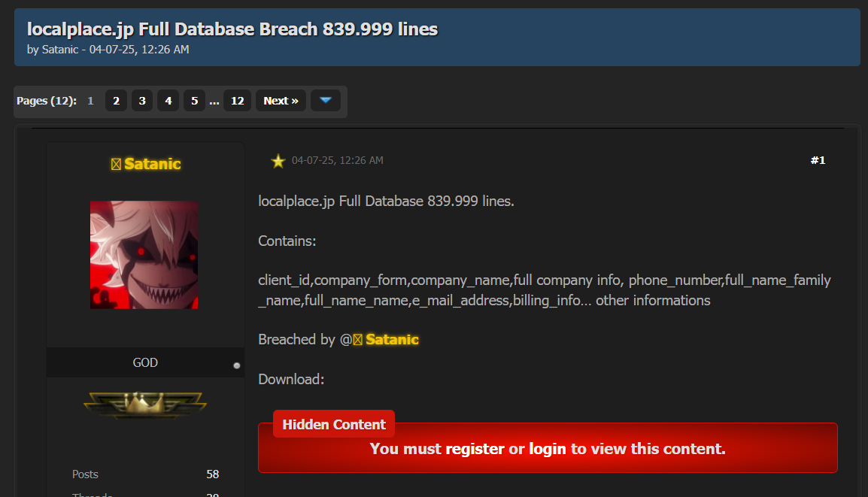Click the Posts count 58 in user stats
868x497 pixels.
click(x=212, y=474)
